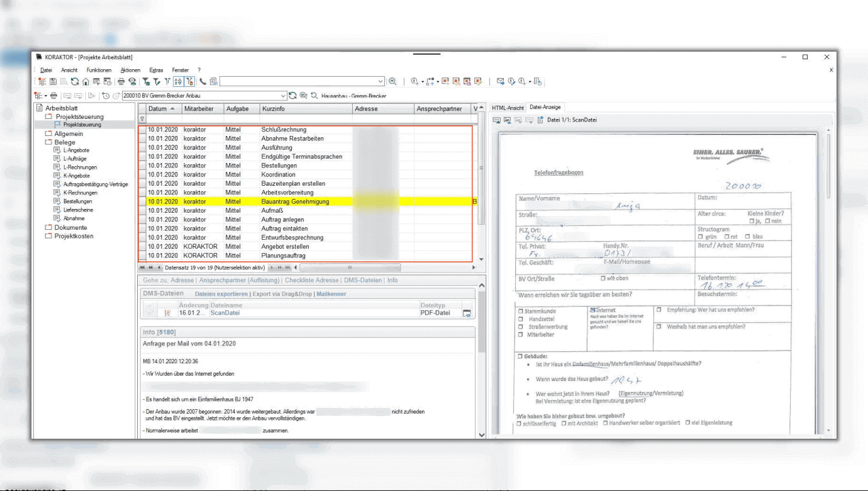Click the telephone icon in the toolbar

203,81
